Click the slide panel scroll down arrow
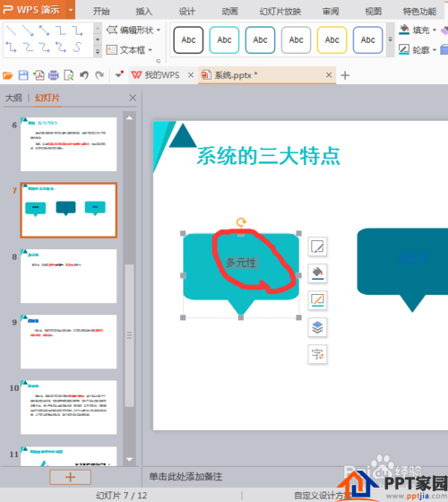 click(129, 459)
